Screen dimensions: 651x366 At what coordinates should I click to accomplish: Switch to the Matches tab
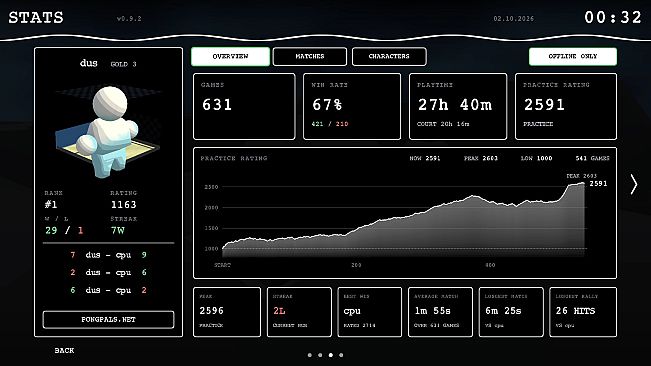tap(310, 56)
